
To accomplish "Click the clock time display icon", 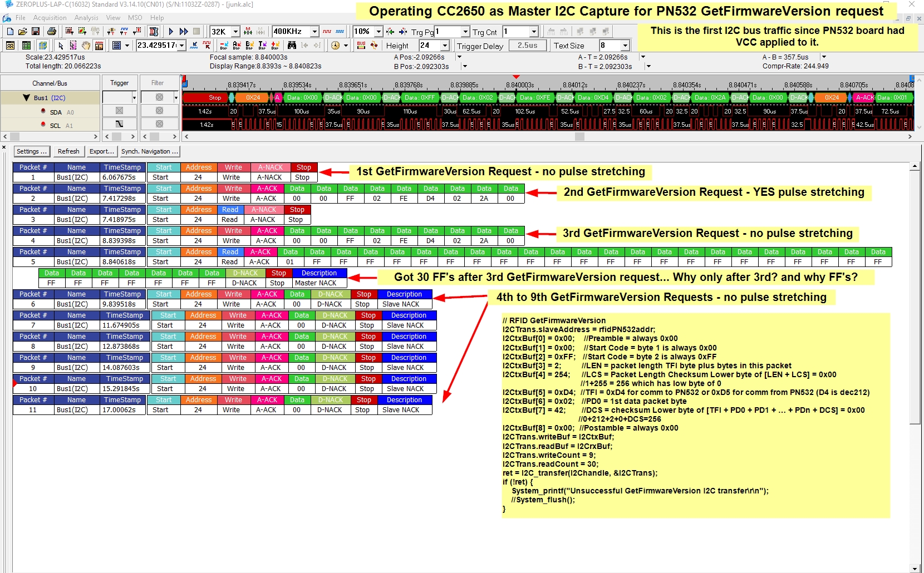I will tap(335, 46).
